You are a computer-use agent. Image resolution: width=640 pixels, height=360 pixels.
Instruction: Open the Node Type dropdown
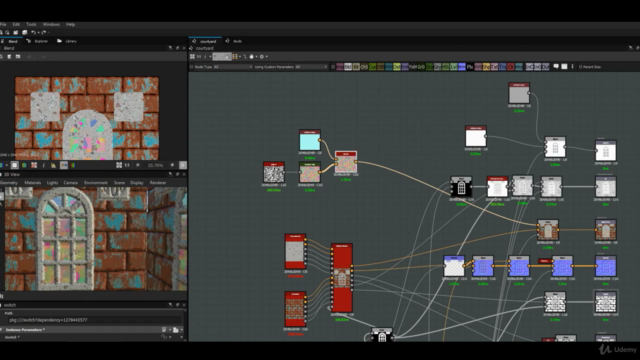point(233,67)
